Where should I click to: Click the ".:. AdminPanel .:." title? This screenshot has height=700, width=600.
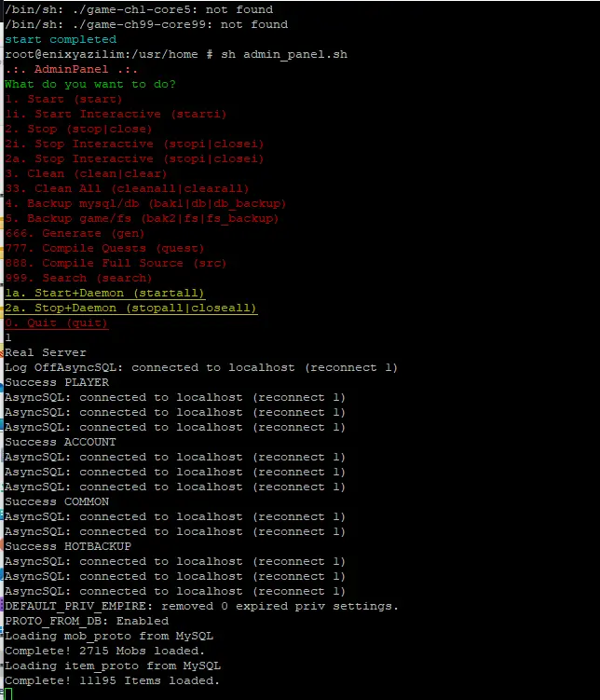pos(71,69)
